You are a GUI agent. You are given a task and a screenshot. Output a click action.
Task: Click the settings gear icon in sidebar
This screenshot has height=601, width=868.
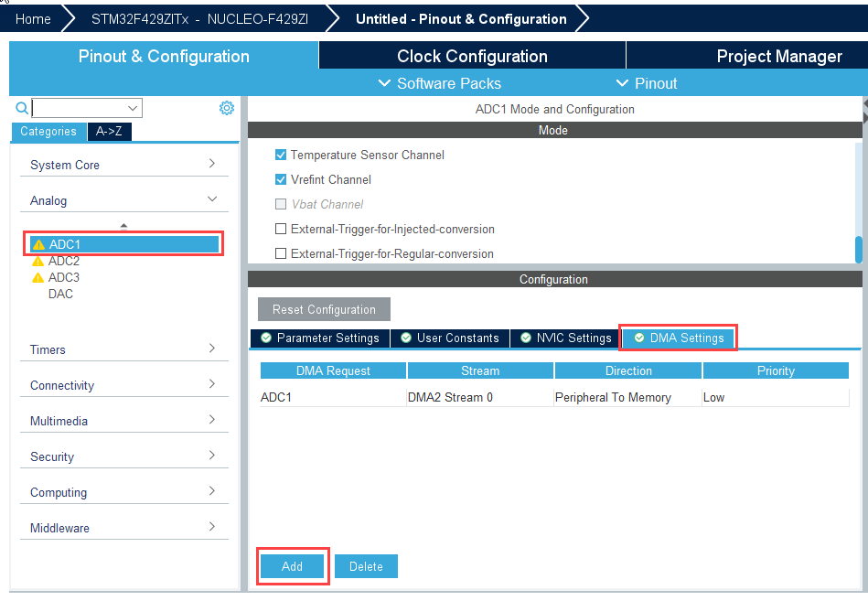(x=226, y=108)
